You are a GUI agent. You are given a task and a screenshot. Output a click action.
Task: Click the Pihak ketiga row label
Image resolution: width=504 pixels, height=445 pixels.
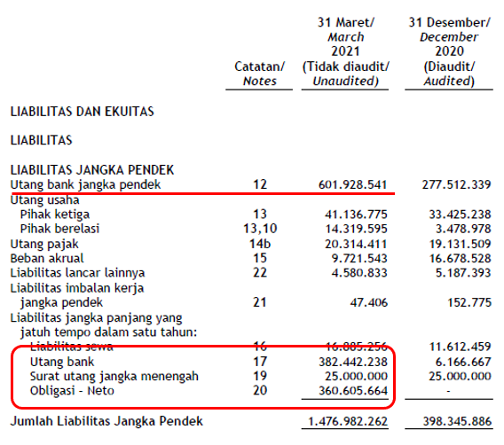pos(55,215)
